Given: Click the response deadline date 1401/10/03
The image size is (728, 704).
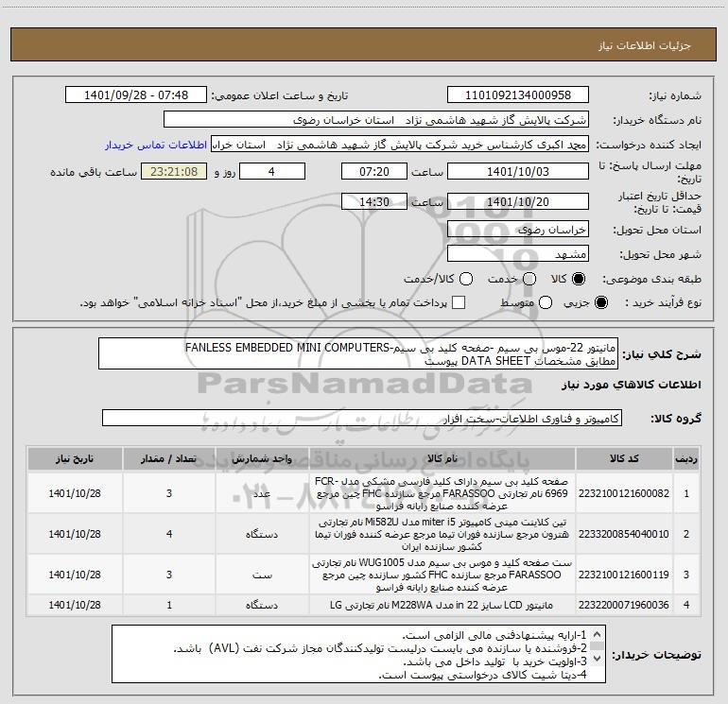Looking at the screenshot, I should pos(518,171).
